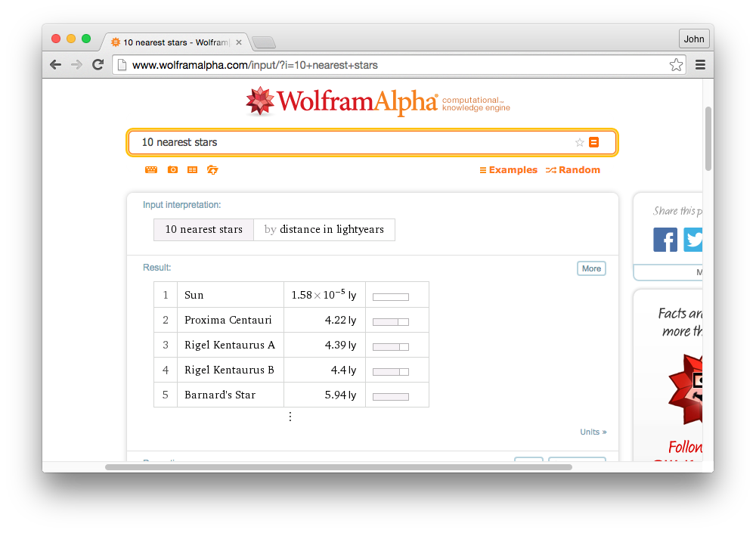Click Barnard's Star distance bar
Screen dimensions: 756x533
(391, 397)
